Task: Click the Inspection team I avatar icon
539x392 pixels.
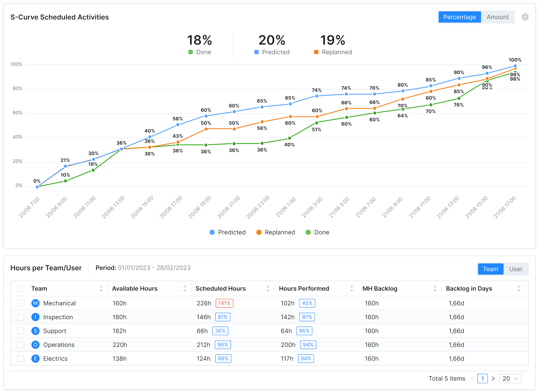Action: click(35, 317)
